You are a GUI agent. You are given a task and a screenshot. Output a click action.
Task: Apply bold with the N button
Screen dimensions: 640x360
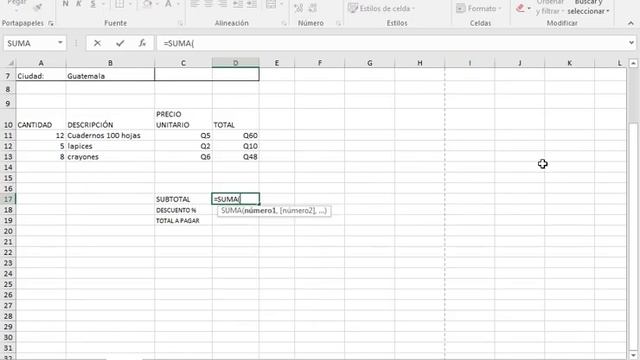click(65, 4)
